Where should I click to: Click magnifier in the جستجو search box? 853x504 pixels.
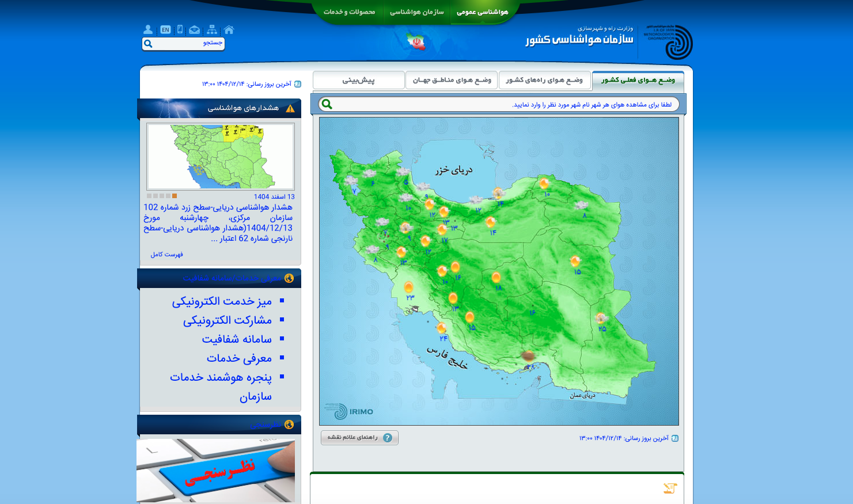[x=148, y=44]
